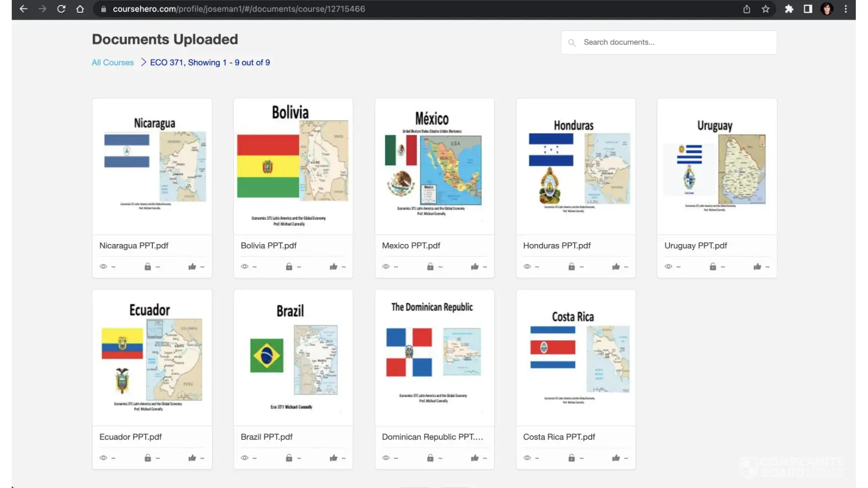Open the Brazil document thumbnail

293,358
